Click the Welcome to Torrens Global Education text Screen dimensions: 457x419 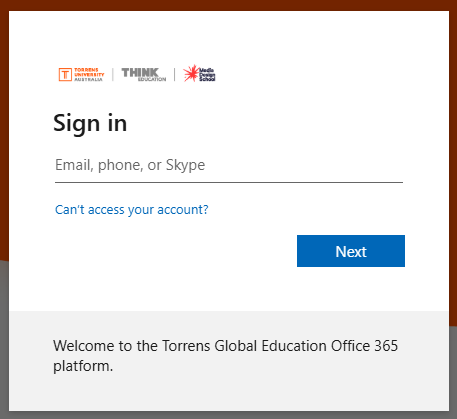225,356
